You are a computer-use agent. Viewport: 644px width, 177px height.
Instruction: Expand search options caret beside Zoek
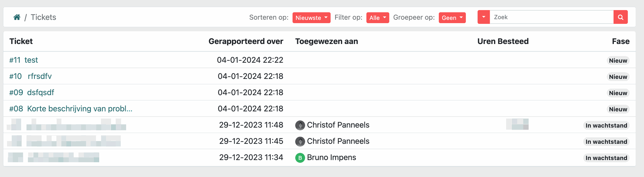click(x=483, y=17)
